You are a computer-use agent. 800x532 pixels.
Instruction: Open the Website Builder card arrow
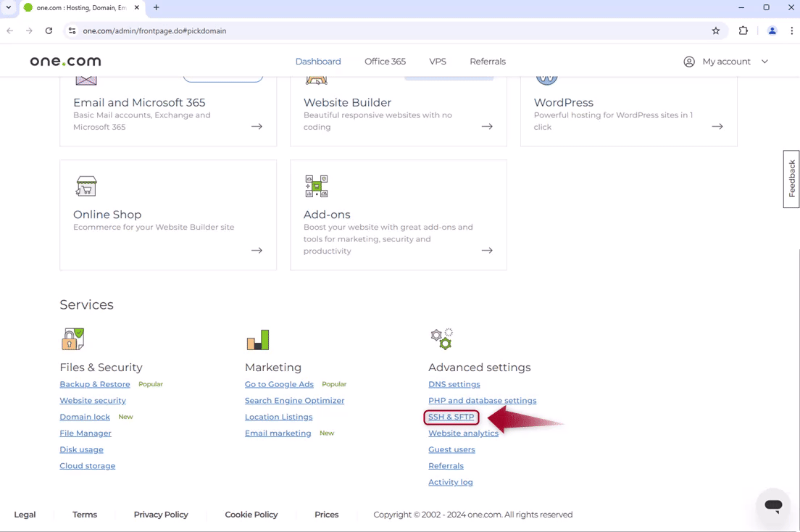[x=487, y=126]
